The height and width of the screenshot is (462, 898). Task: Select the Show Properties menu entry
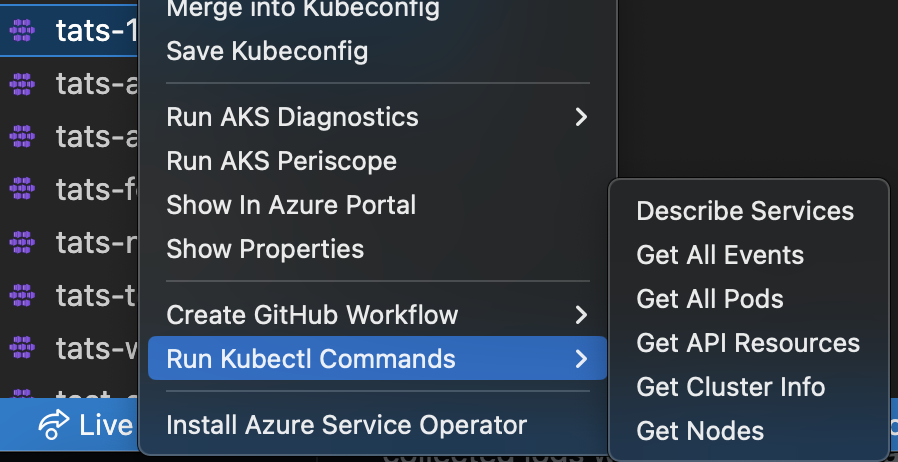(265, 248)
